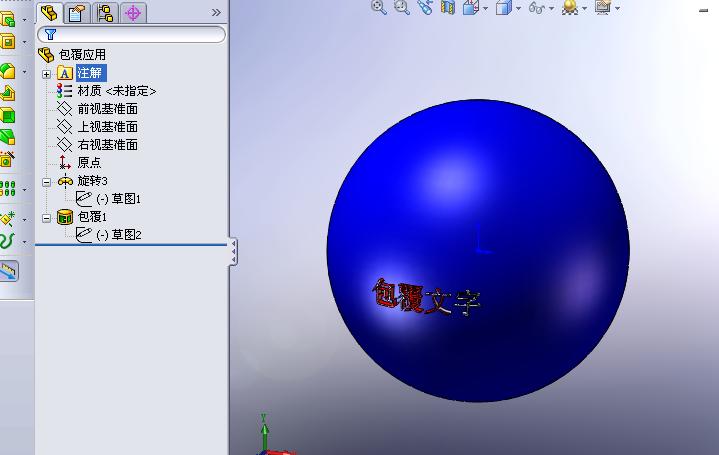Minimize the document window
Image resolution: width=719 pixels, height=455 pixels.
(x=703, y=11)
